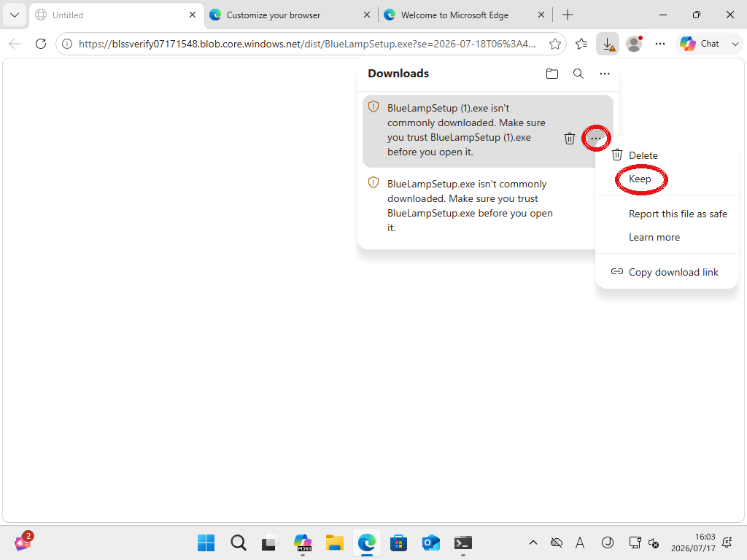Open Windows Search from the taskbar
The height and width of the screenshot is (560, 747).
click(239, 542)
